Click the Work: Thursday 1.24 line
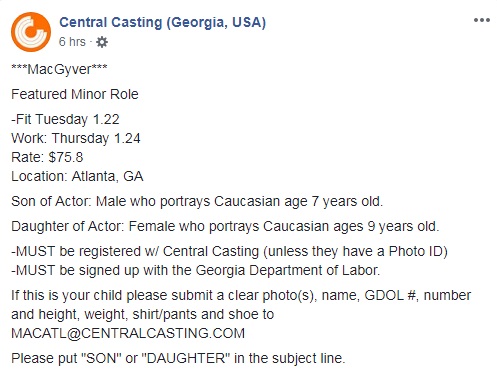This screenshot has height=376, width=497. click(76, 138)
